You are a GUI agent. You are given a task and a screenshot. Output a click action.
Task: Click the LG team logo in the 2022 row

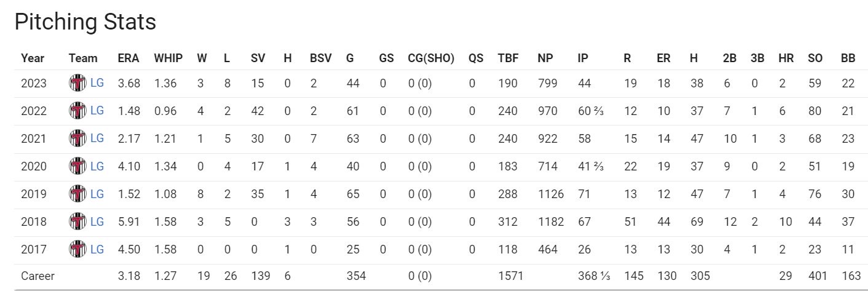(x=77, y=111)
